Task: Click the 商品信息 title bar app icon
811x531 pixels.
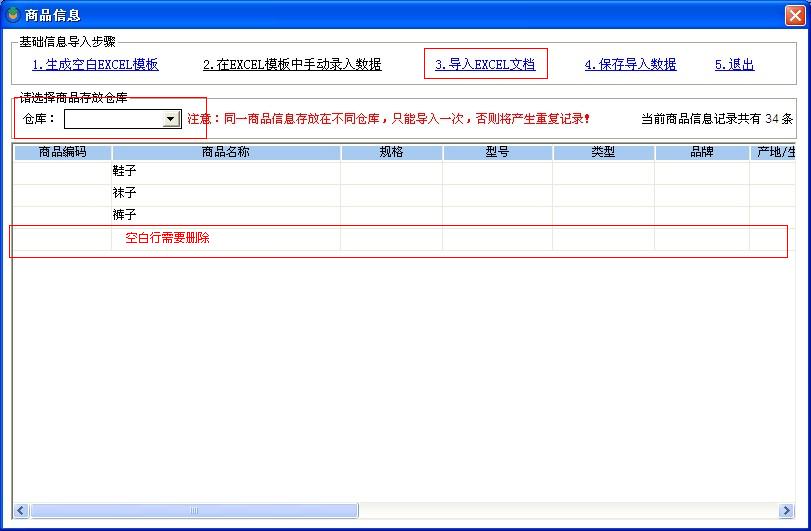Action: 13,15
